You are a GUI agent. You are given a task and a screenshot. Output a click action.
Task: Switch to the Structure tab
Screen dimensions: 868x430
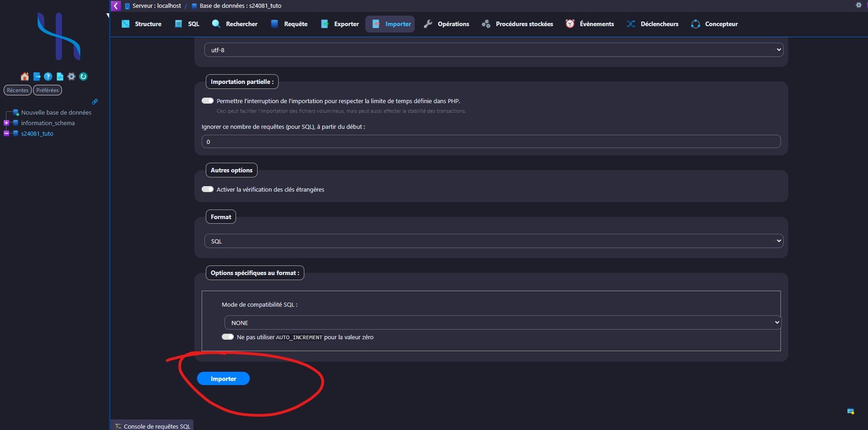(x=142, y=24)
